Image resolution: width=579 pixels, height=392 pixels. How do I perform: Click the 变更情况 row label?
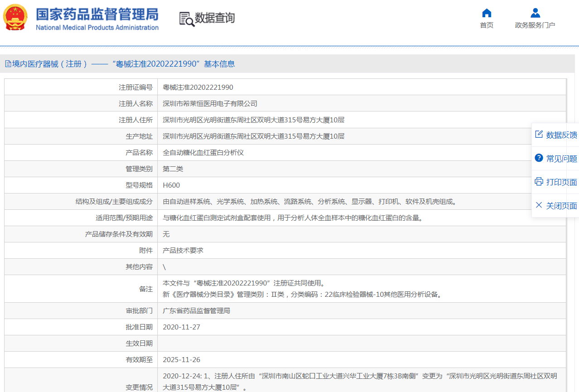click(139, 387)
